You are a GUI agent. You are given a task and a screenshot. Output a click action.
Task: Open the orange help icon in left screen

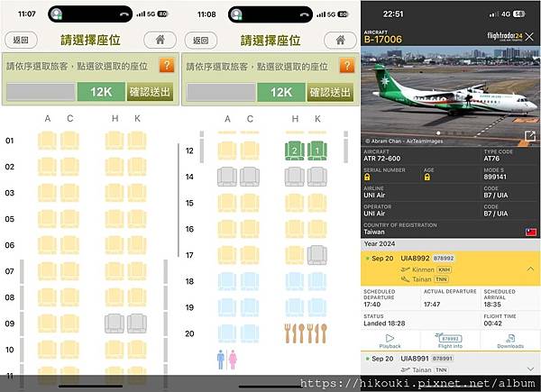click(167, 65)
